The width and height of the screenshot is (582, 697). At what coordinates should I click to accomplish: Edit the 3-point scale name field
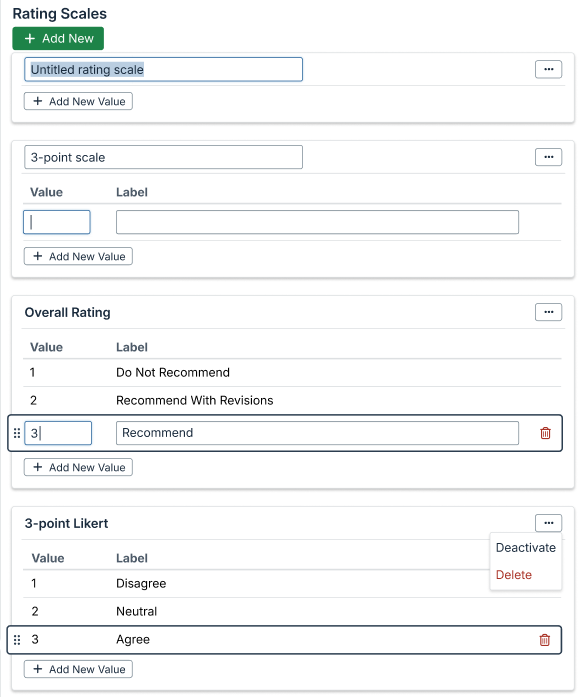pyautogui.click(x=163, y=157)
